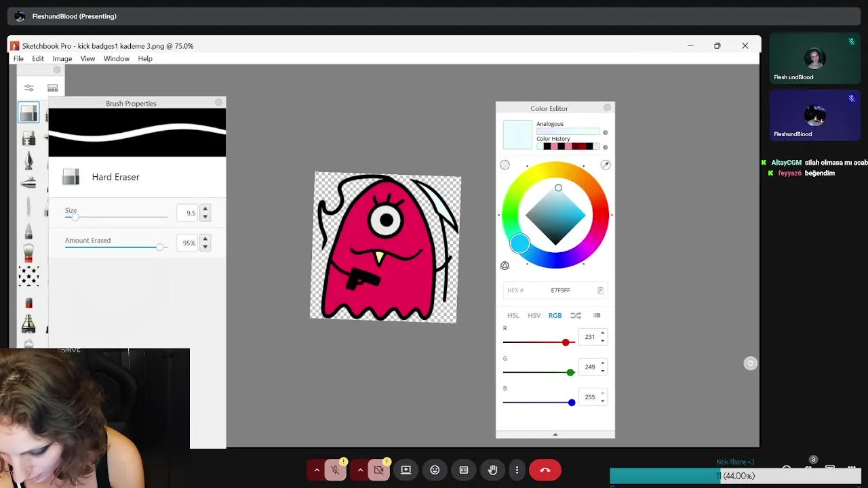Open the View menu

point(87,59)
